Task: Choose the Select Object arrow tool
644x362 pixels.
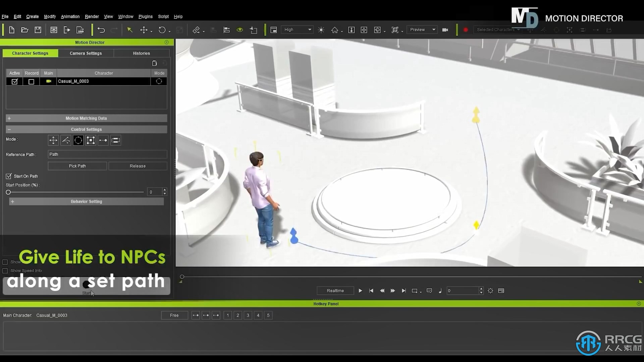Action: coord(130,30)
